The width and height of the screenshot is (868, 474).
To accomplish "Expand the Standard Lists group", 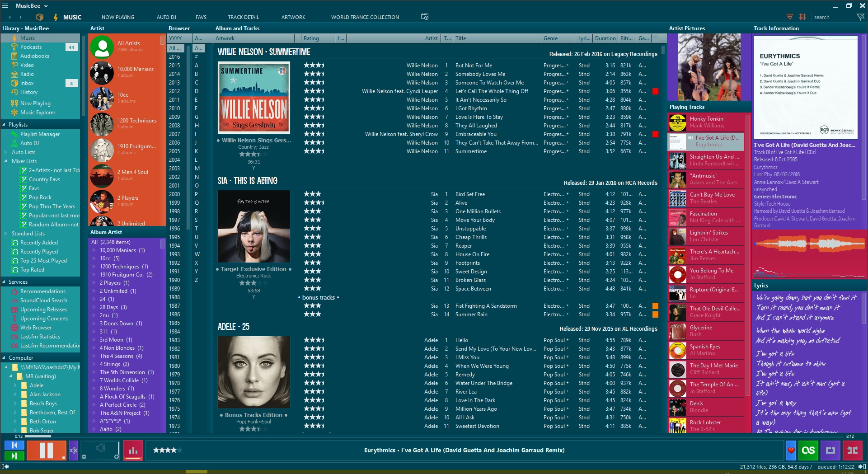I will [x=5, y=234].
